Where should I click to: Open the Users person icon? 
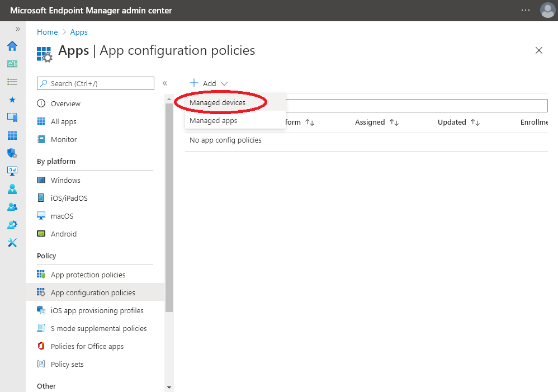[x=12, y=189]
